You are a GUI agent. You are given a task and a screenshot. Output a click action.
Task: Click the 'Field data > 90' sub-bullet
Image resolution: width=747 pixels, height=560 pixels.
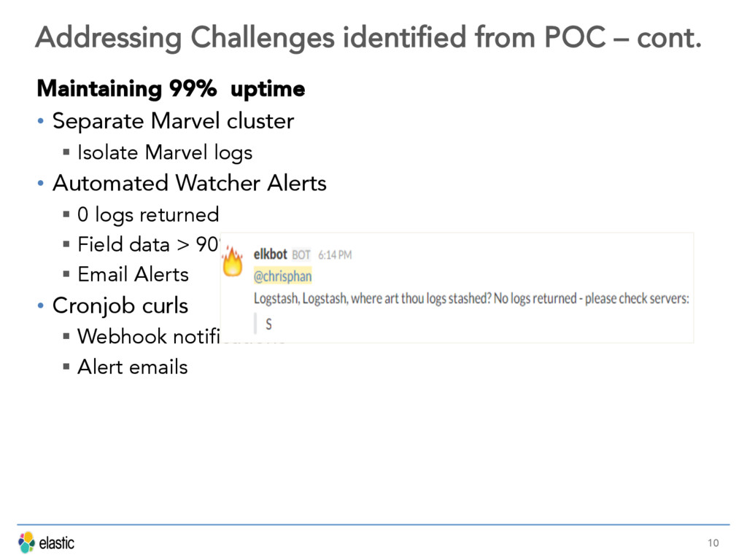(x=148, y=244)
